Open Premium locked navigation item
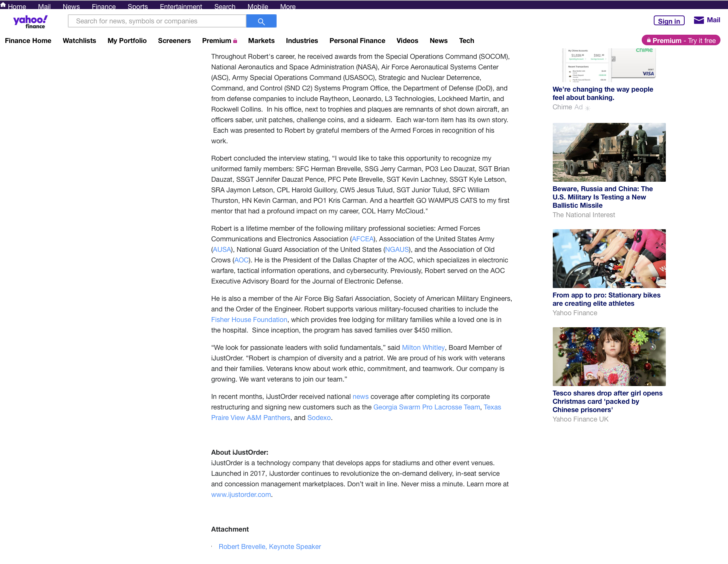This screenshot has height=564, width=728. [x=220, y=41]
